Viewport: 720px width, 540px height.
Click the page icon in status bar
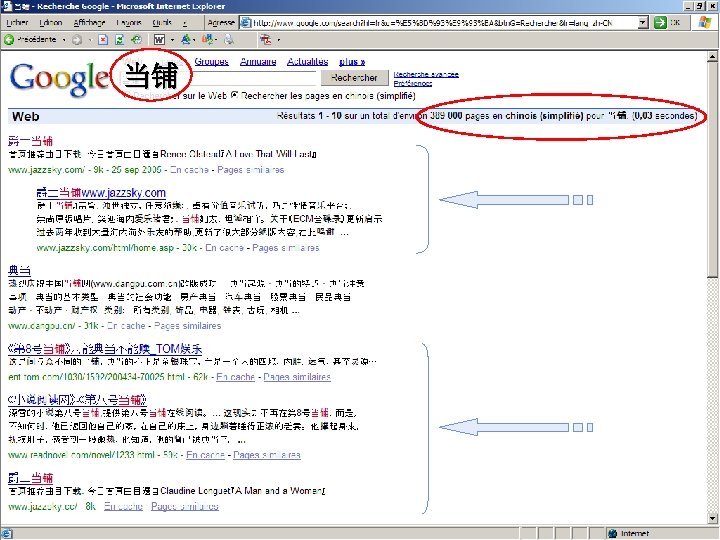[7, 534]
